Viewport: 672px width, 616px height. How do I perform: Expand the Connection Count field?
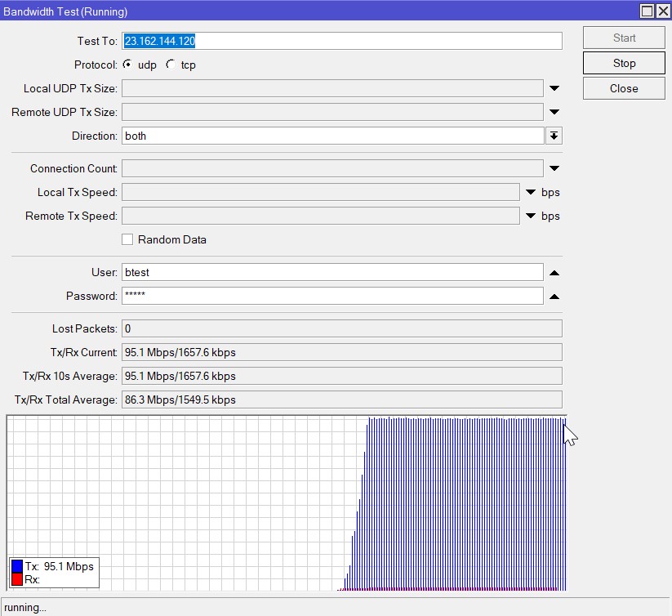pyautogui.click(x=554, y=168)
